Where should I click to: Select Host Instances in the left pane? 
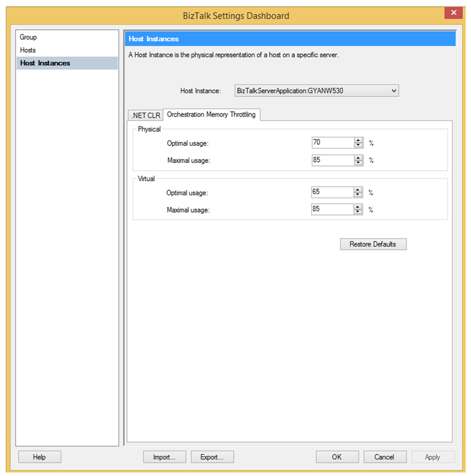pos(67,63)
